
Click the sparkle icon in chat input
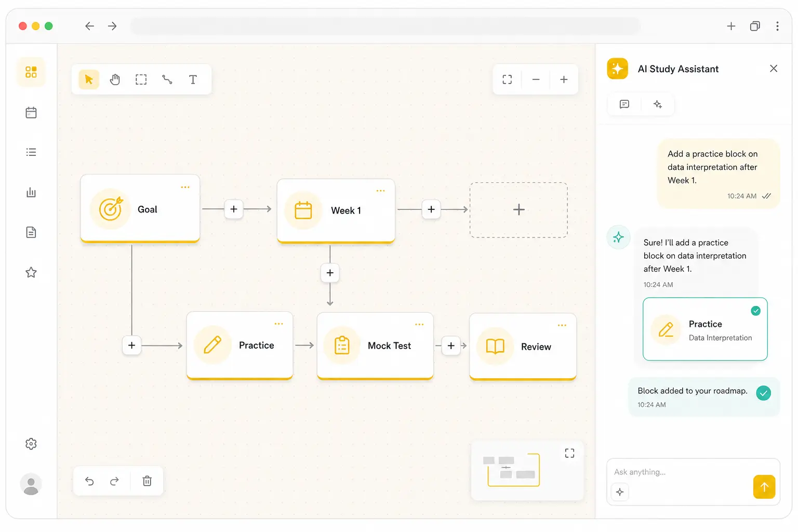620,492
